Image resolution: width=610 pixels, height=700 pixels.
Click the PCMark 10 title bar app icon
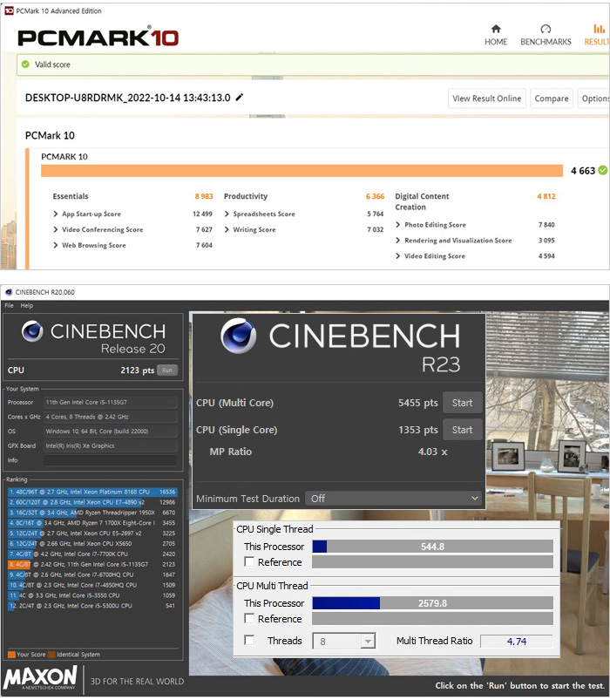pos(9,10)
